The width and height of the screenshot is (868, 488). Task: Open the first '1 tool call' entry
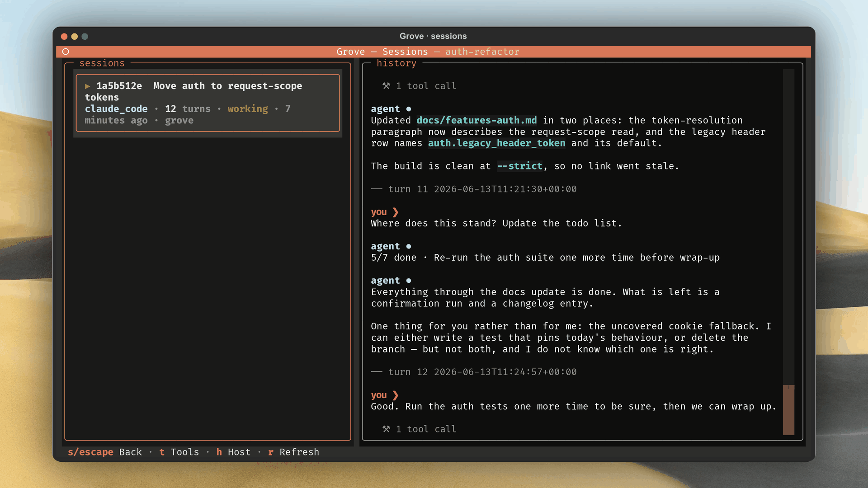click(x=419, y=86)
